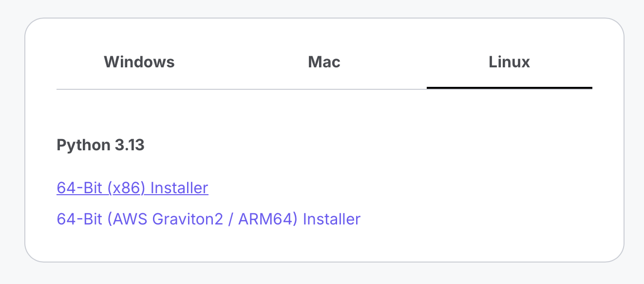Click the word "Installer" in the x86 link
This screenshot has width=644, height=284.
click(x=179, y=188)
